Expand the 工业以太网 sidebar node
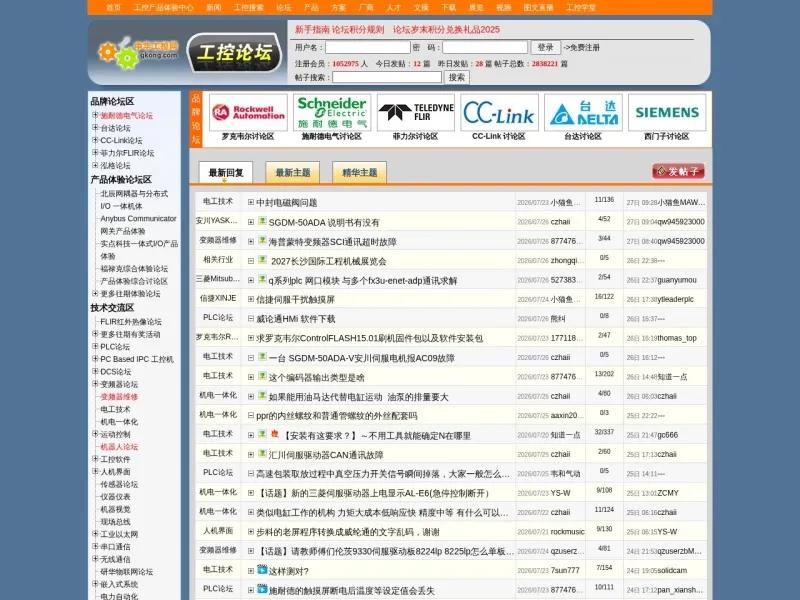The height and width of the screenshot is (600, 800). (x=95, y=534)
